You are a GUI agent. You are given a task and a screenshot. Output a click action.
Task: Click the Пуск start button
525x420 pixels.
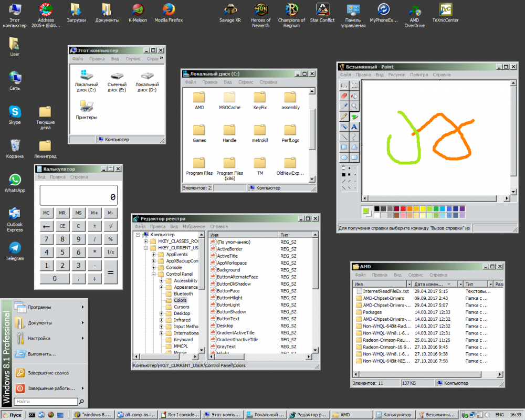[12, 415]
